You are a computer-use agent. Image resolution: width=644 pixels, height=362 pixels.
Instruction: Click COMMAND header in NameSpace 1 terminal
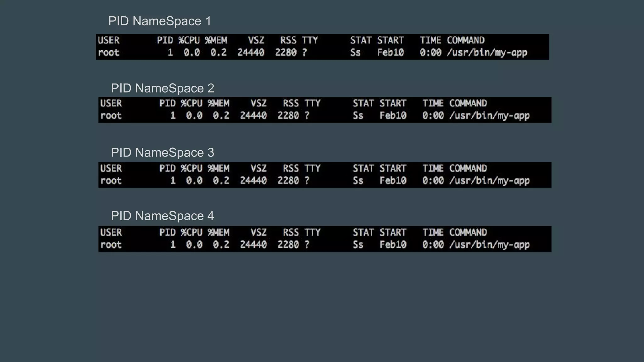point(466,40)
